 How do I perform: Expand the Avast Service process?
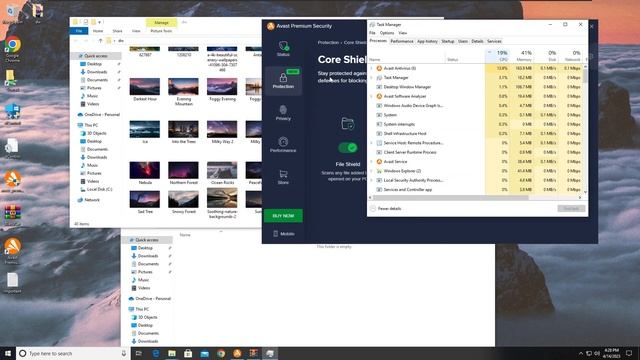point(371,162)
